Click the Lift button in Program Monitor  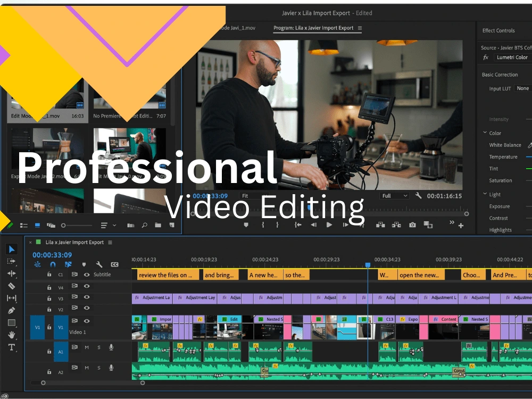tap(380, 225)
